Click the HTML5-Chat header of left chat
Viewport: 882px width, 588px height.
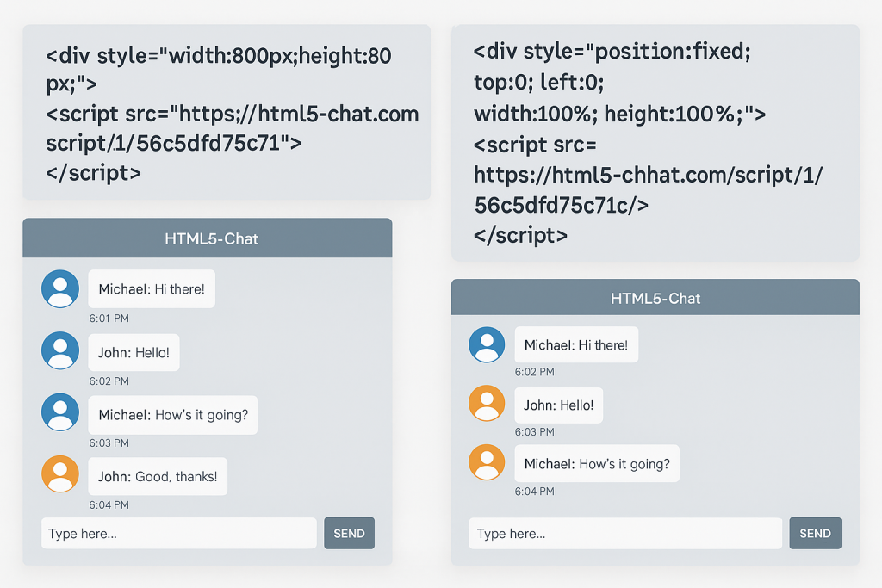point(208,238)
